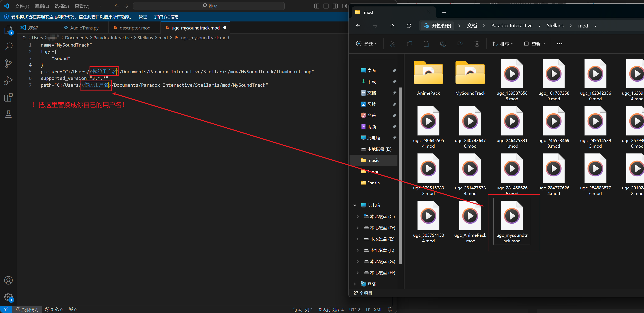Open the 文件(F) menu

coord(22,6)
